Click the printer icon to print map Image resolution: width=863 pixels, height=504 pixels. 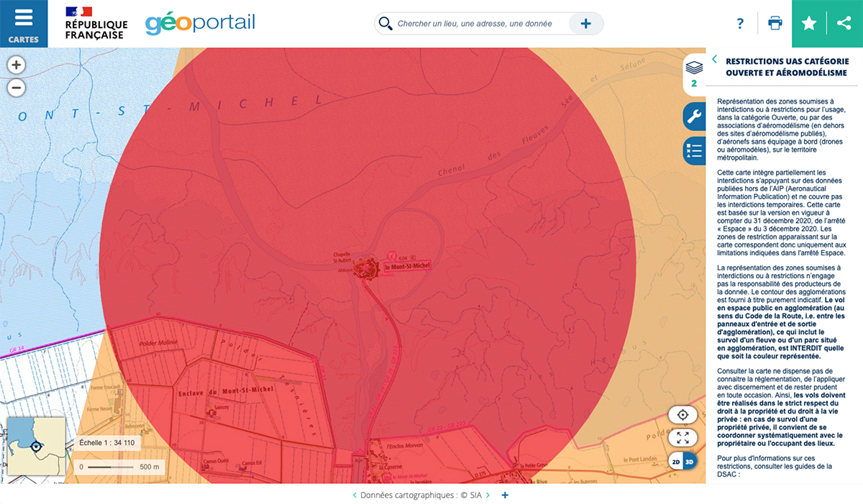[775, 24]
